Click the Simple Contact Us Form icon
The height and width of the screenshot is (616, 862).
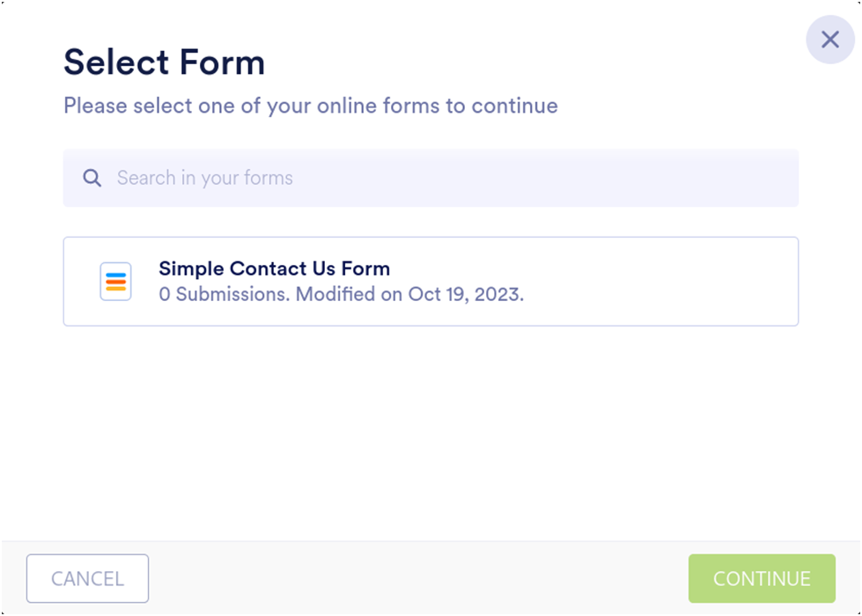click(115, 282)
